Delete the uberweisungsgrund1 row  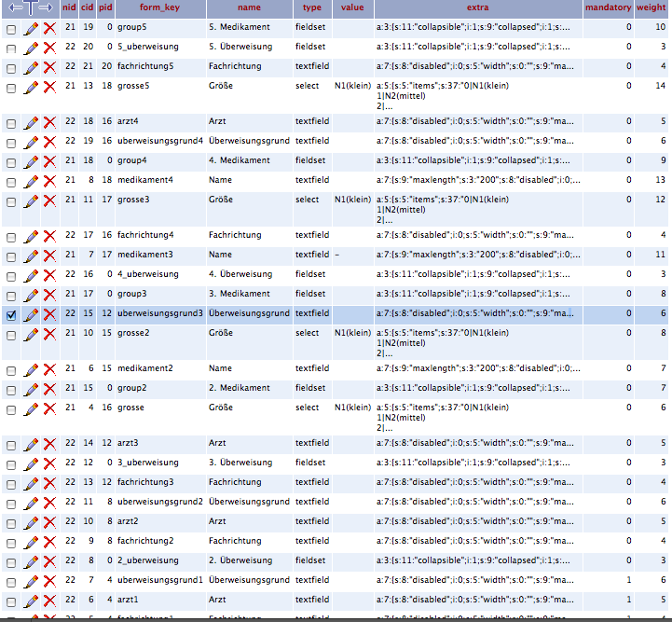click(x=49, y=581)
